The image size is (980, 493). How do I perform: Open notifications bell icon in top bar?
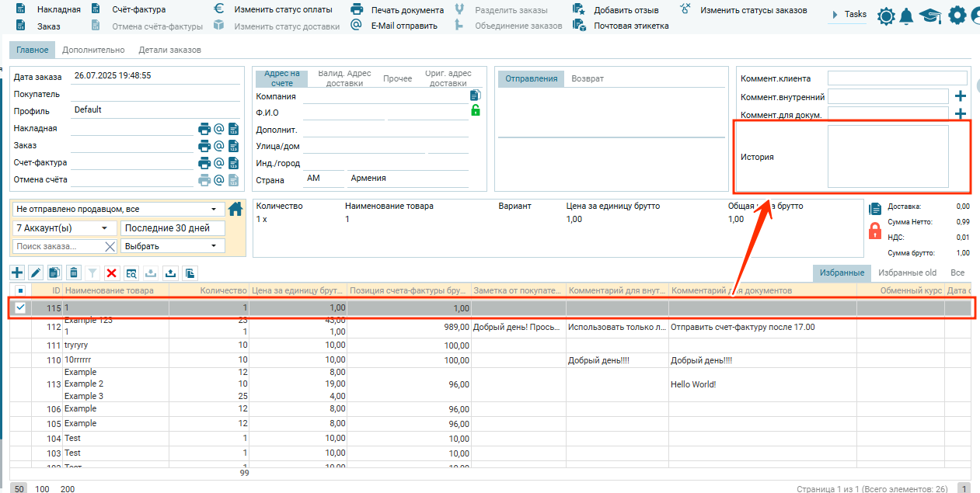pyautogui.click(x=906, y=16)
